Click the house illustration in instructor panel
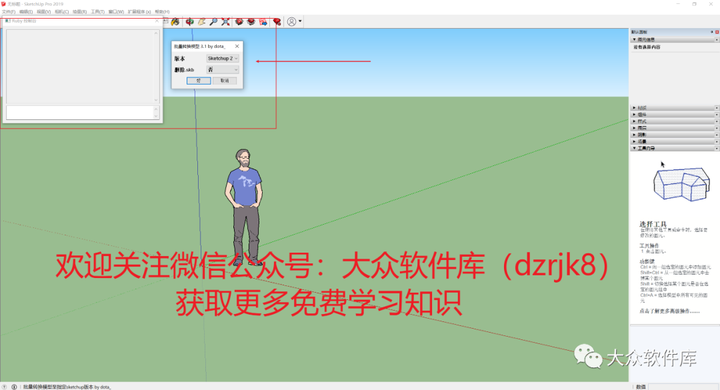 point(681,184)
